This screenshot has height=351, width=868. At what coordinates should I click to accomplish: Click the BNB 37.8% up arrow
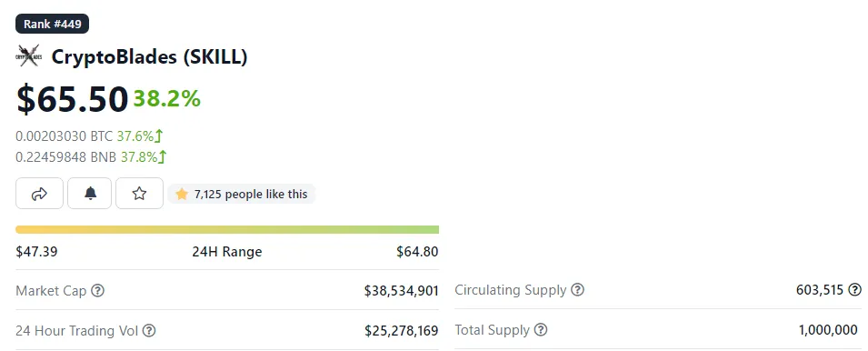tap(162, 157)
